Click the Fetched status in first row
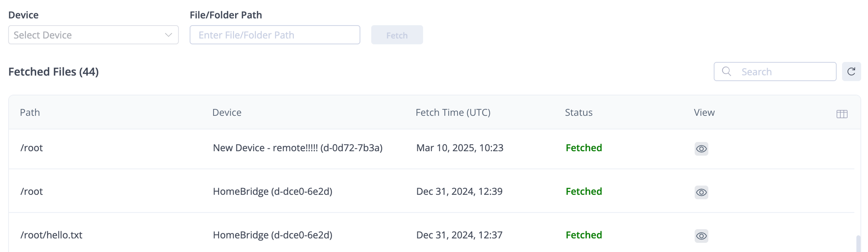868x252 pixels. [584, 148]
